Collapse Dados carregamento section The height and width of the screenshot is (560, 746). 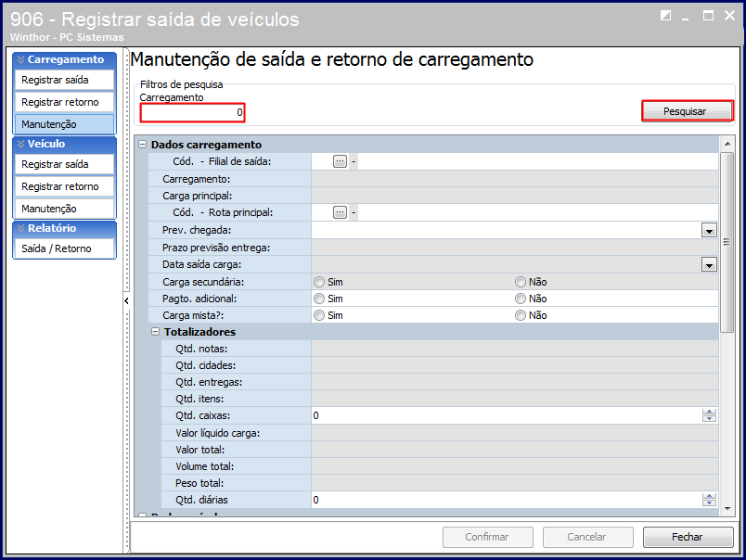(x=142, y=144)
